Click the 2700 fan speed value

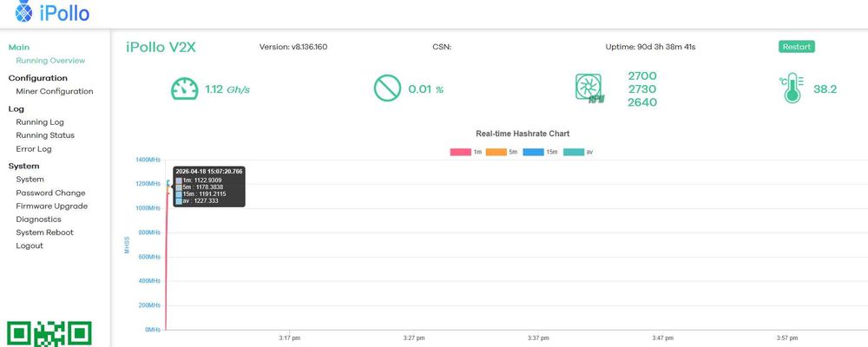(x=642, y=75)
